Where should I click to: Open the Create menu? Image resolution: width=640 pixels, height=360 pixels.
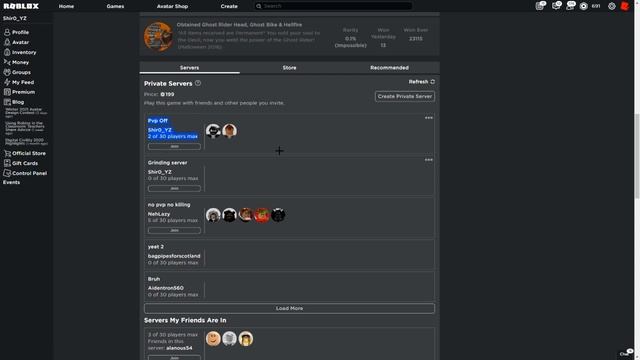pyautogui.click(x=229, y=6)
